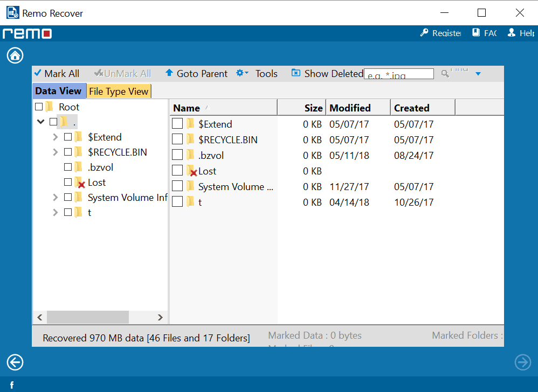538x392 pixels.
Task: Click the Tools gear icon
Action: (x=240, y=73)
